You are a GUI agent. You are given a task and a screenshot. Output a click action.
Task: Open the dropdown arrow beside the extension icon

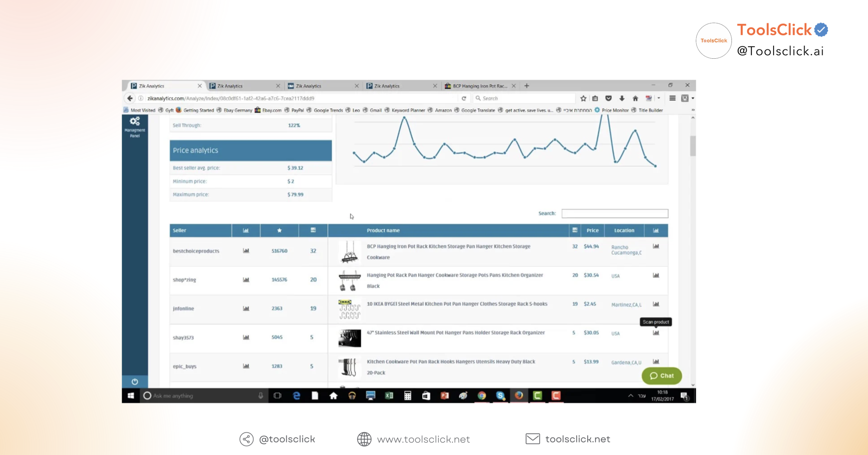pos(658,98)
